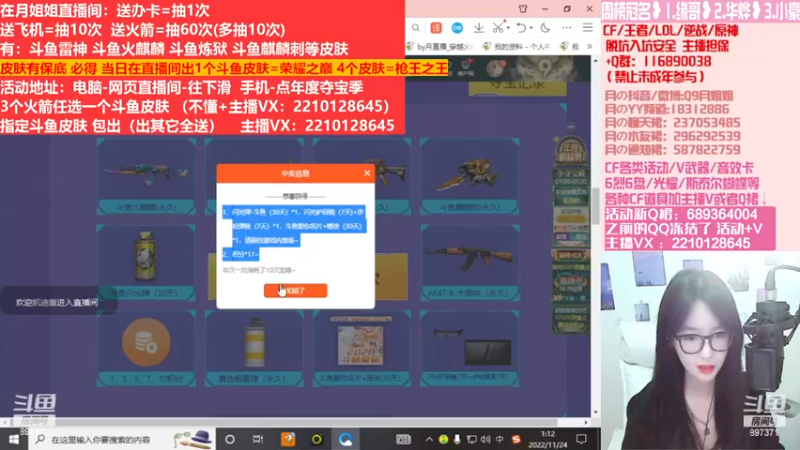Click the scroll-up arrow of page scrollbar
The image size is (800, 450).
(x=595, y=61)
